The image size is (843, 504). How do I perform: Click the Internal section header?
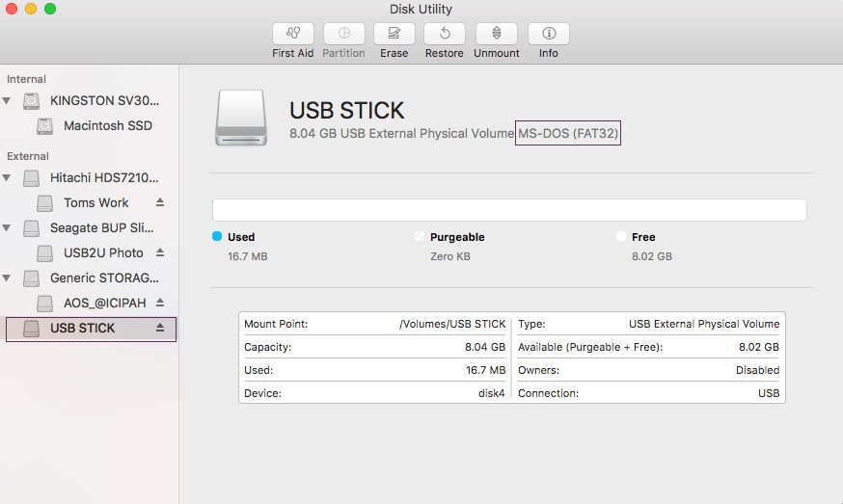click(26, 79)
